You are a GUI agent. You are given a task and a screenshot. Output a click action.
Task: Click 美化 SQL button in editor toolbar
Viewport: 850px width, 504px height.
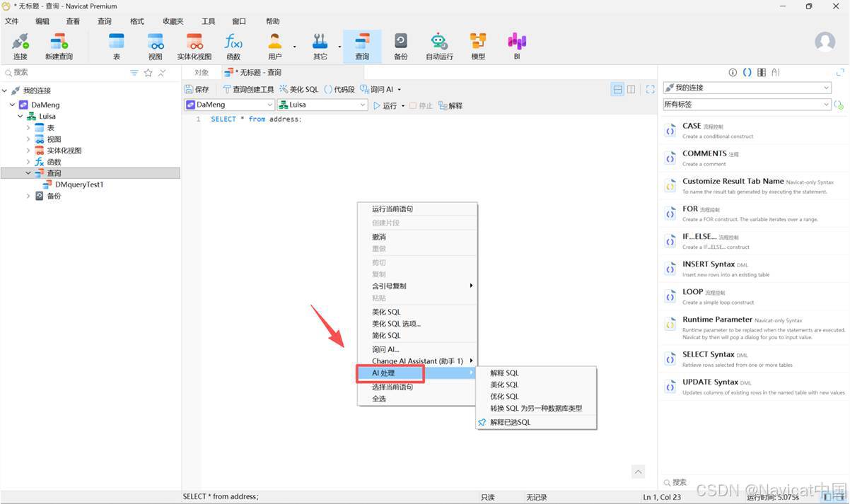tap(298, 89)
